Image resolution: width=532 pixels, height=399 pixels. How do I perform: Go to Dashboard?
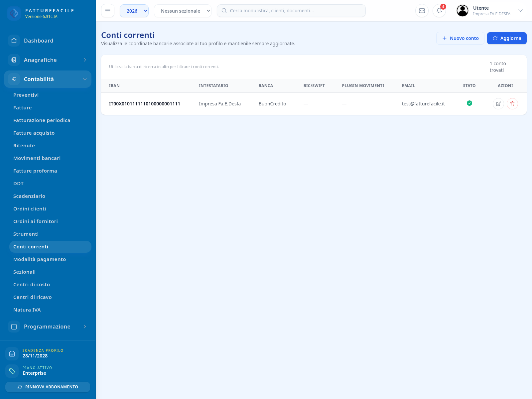(x=48, y=41)
